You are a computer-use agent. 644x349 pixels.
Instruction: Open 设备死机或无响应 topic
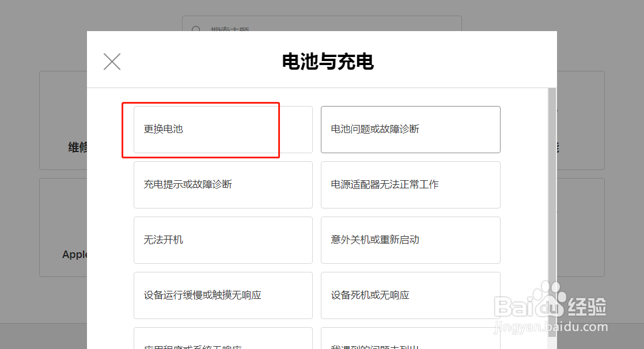pos(410,295)
